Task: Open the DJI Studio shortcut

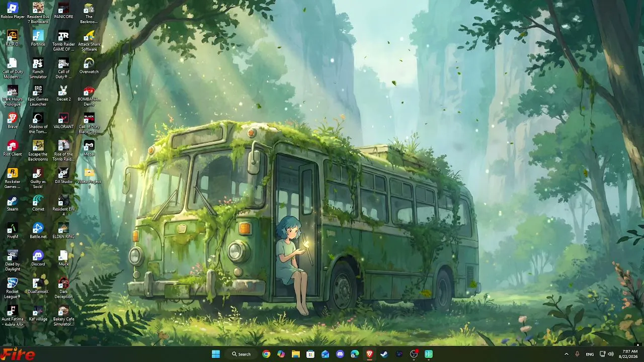Action: [63, 176]
